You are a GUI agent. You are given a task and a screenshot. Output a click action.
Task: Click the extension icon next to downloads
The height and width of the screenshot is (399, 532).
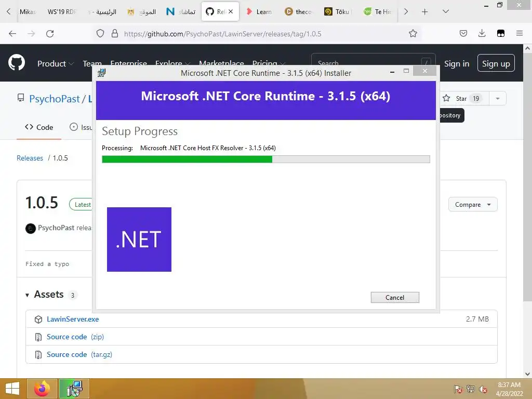(501, 33)
